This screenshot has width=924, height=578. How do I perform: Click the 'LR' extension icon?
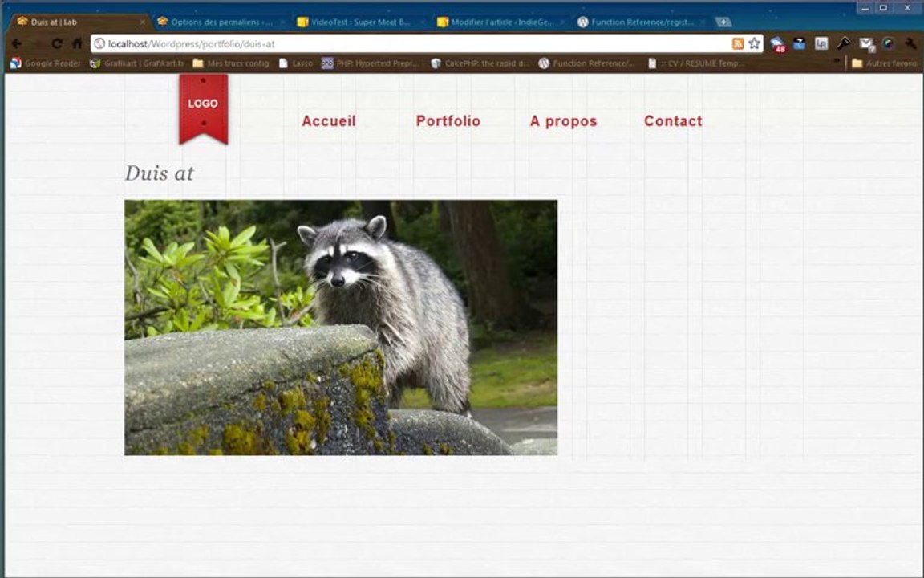(x=821, y=43)
